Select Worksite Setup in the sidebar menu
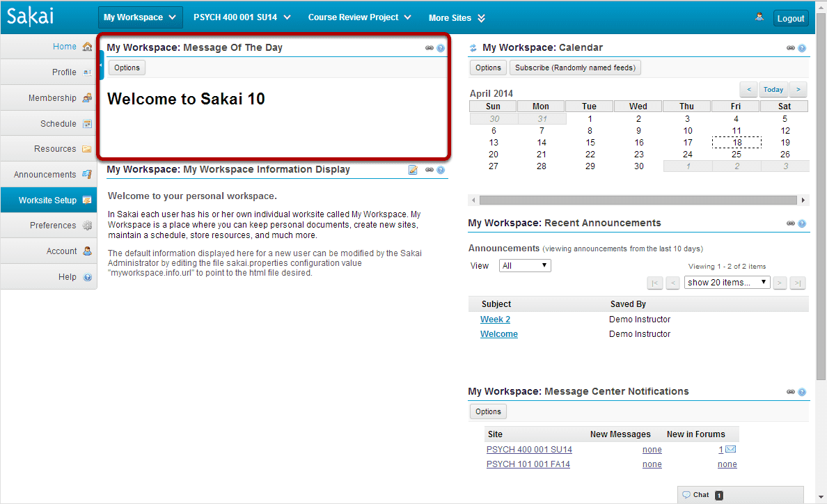The image size is (827, 504). pyautogui.click(x=49, y=200)
